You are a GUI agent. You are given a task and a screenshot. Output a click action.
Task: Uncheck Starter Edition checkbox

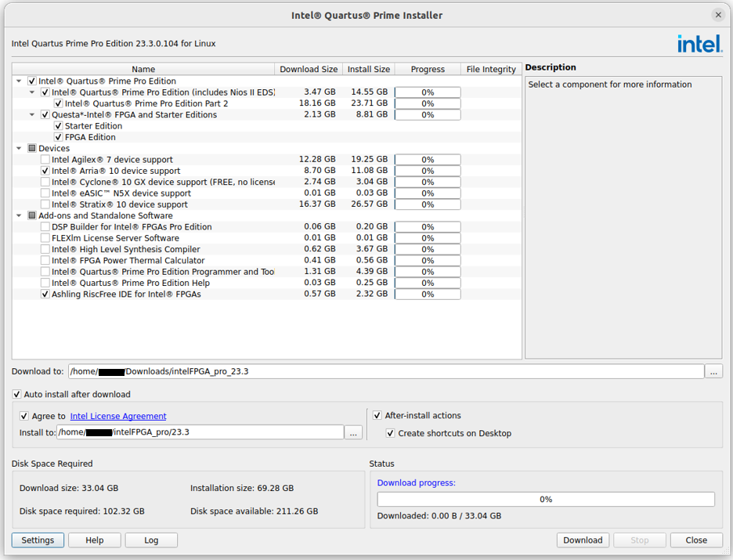pyautogui.click(x=58, y=126)
